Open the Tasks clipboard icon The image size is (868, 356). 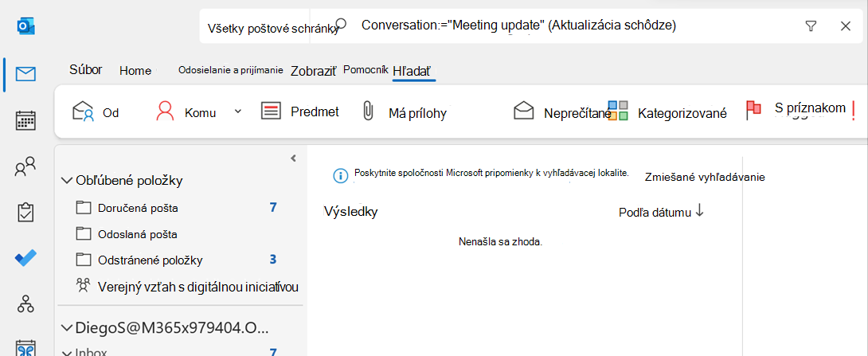coord(25,212)
